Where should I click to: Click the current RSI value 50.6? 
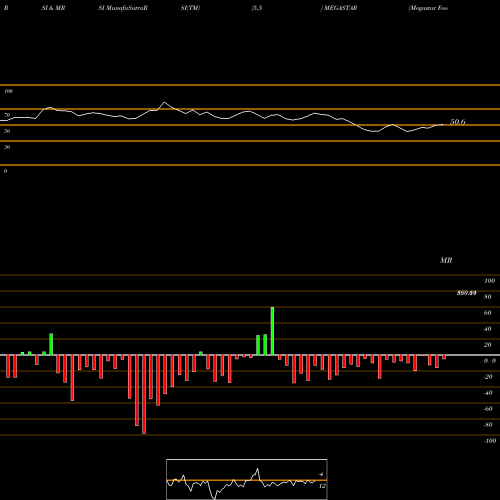(458, 122)
